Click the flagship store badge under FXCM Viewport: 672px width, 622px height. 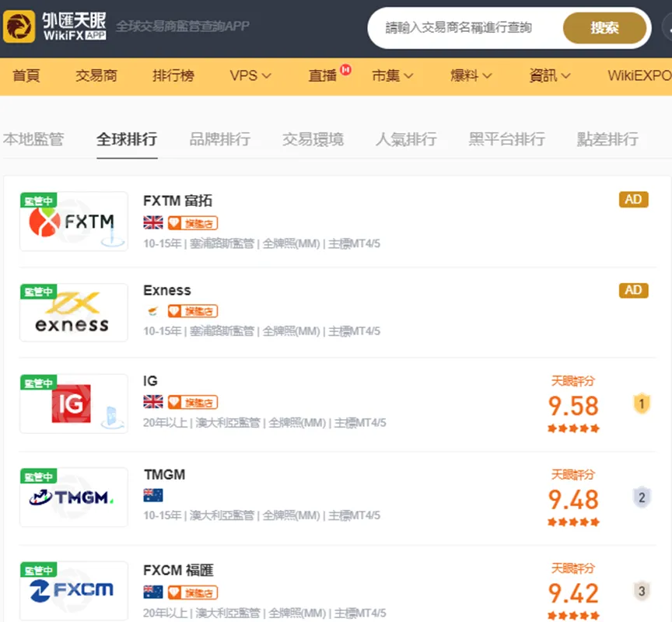pyautogui.click(x=193, y=592)
